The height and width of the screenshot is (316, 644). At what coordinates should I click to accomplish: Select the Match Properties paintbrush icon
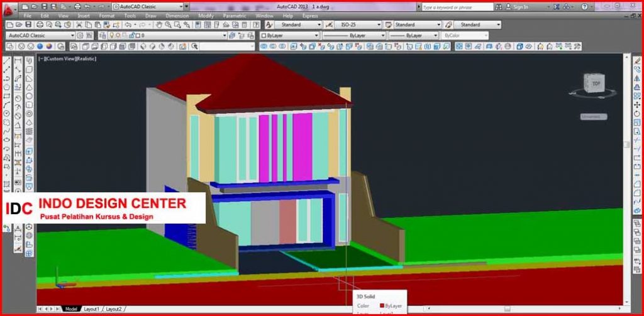pos(106,25)
